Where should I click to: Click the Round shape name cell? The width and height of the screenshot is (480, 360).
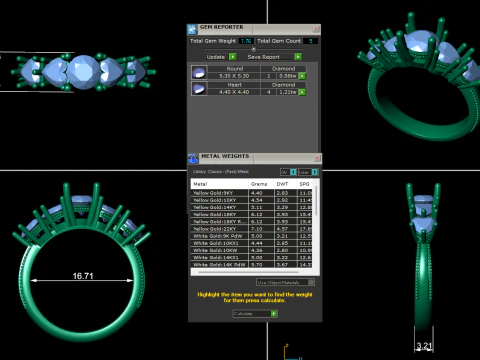[x=234, y=69]
